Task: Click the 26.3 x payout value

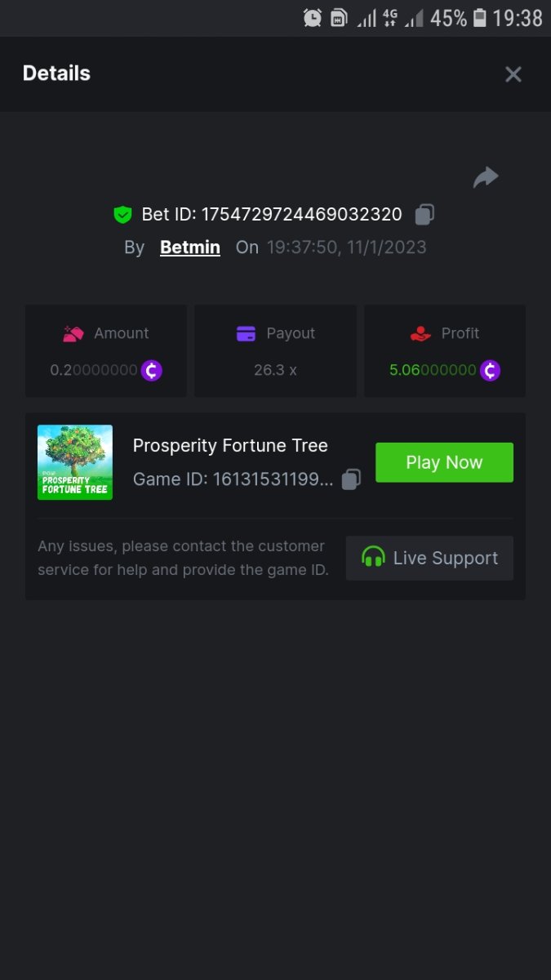Action: coord(275,370)
